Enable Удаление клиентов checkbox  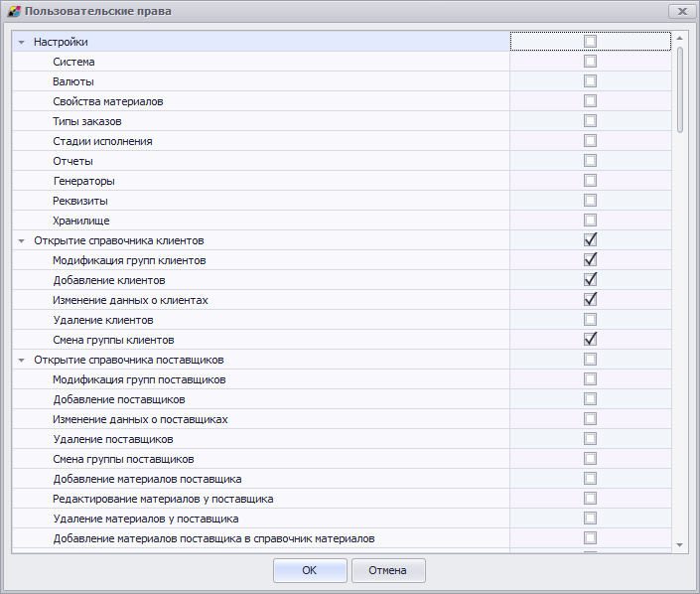(590, 320)
